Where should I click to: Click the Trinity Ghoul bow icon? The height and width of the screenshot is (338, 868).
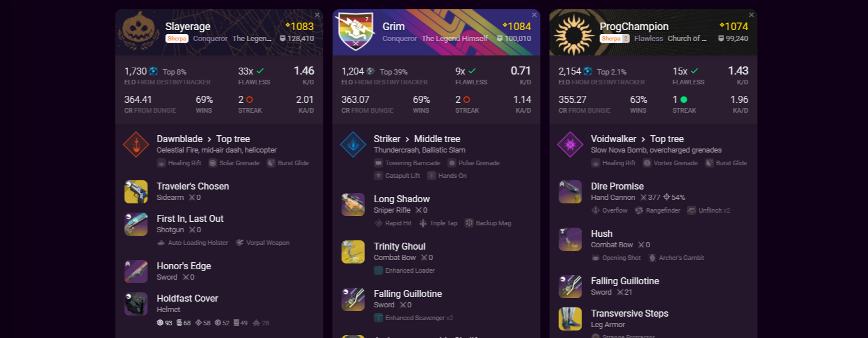(353, 252)
